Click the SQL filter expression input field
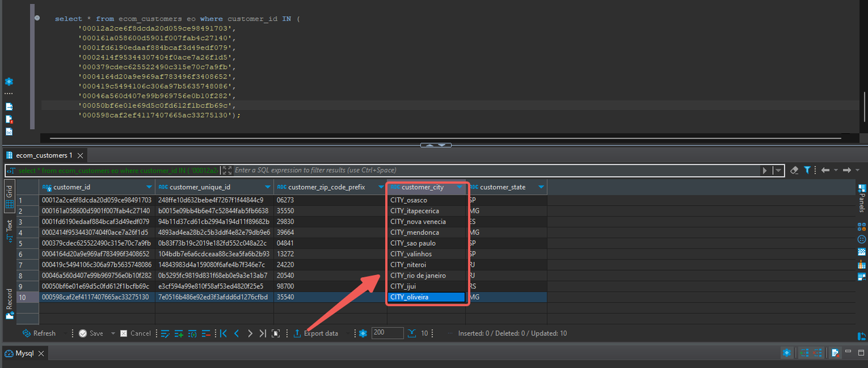 pos(495,170)
